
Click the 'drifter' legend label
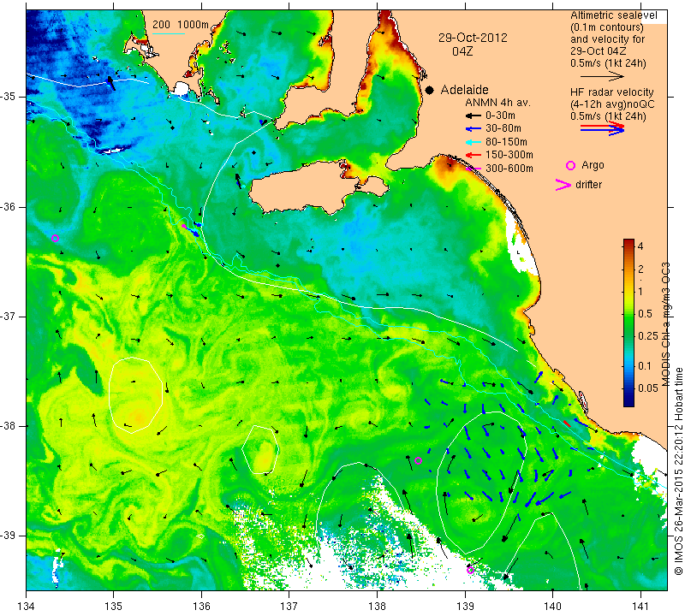pyautogui.click(x=588, y=185)
